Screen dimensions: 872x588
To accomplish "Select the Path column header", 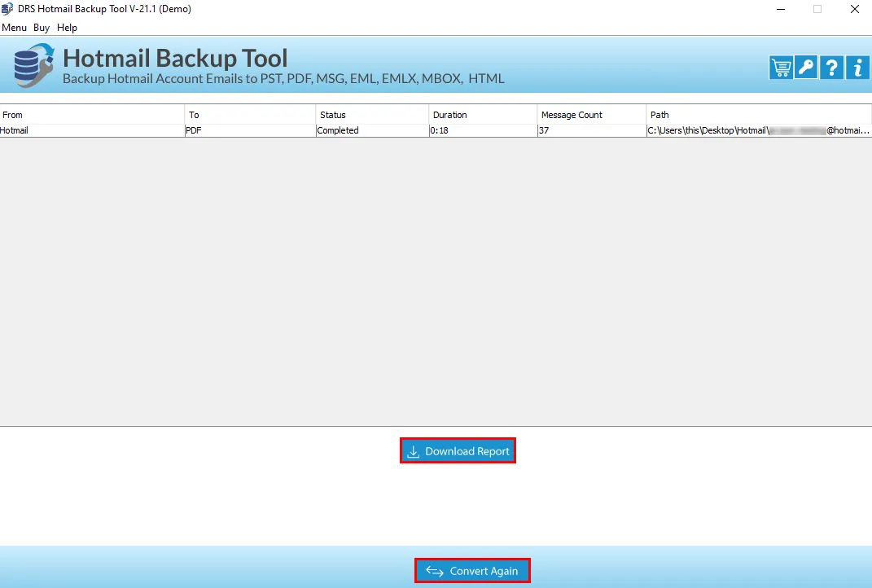I will [759, 115].
